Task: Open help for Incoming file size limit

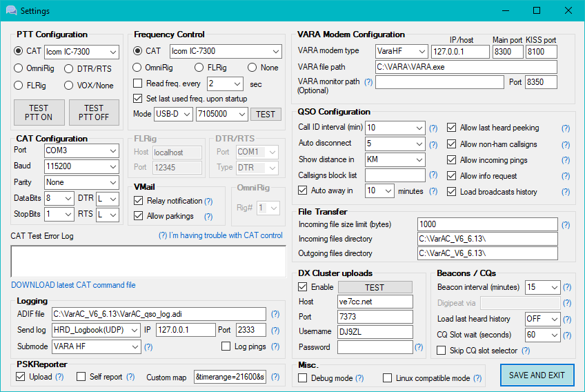Action: pos(566,225)
